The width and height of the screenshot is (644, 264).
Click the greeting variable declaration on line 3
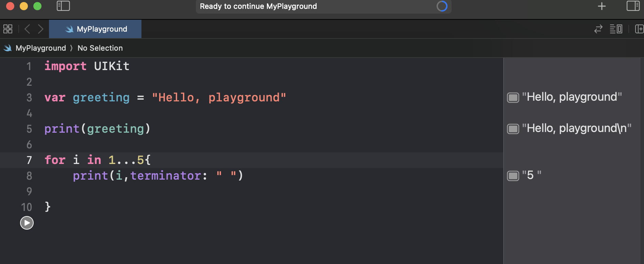click(101, 98)
